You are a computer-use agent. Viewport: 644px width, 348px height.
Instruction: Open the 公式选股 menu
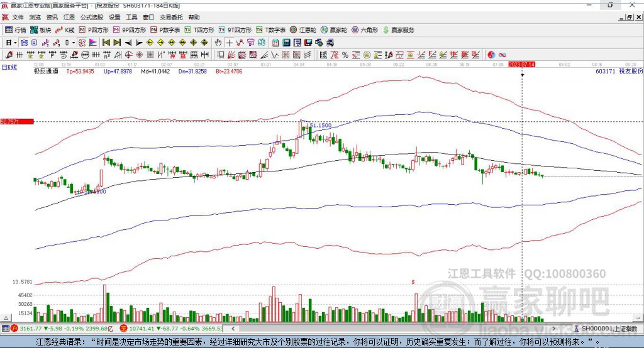pos(92,17)
